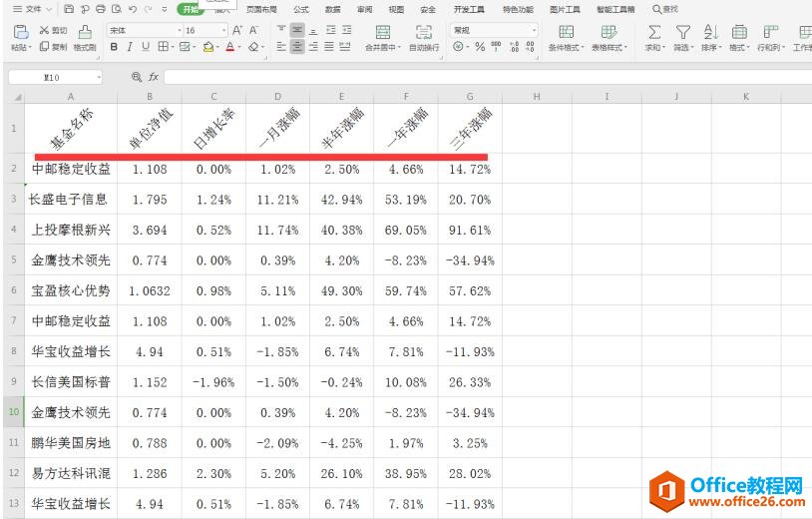812x519 pixels.
Task: Apply justify alignment
Action: pos(329,47)
